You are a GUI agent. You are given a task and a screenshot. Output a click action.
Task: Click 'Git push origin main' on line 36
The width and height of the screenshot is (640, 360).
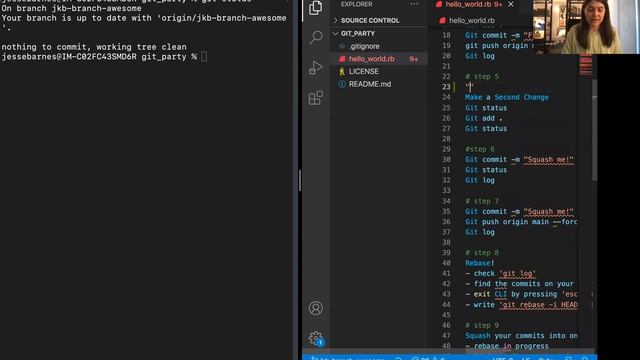(507, 222)
